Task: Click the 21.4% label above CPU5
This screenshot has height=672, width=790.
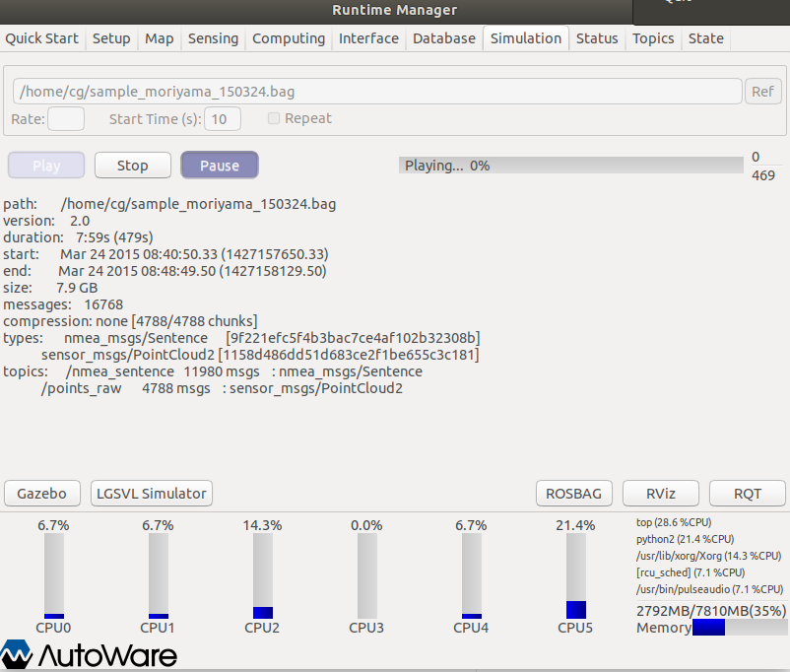Action: coord(575,525)
